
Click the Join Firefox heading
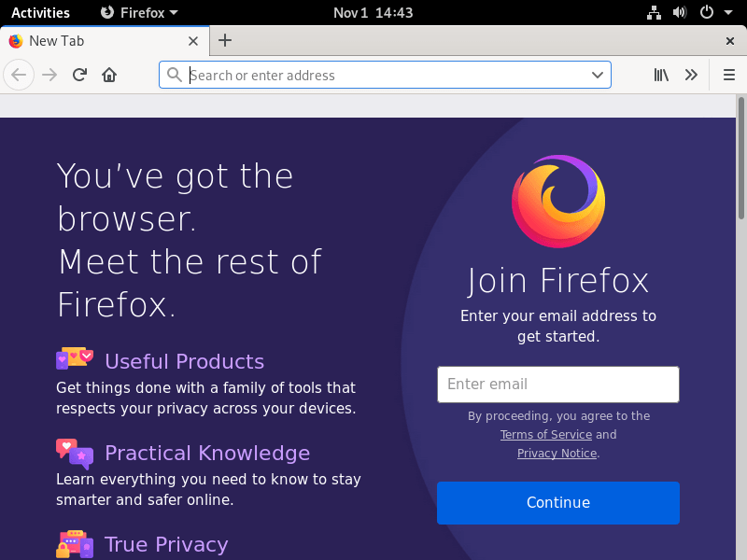click(558, 281)
